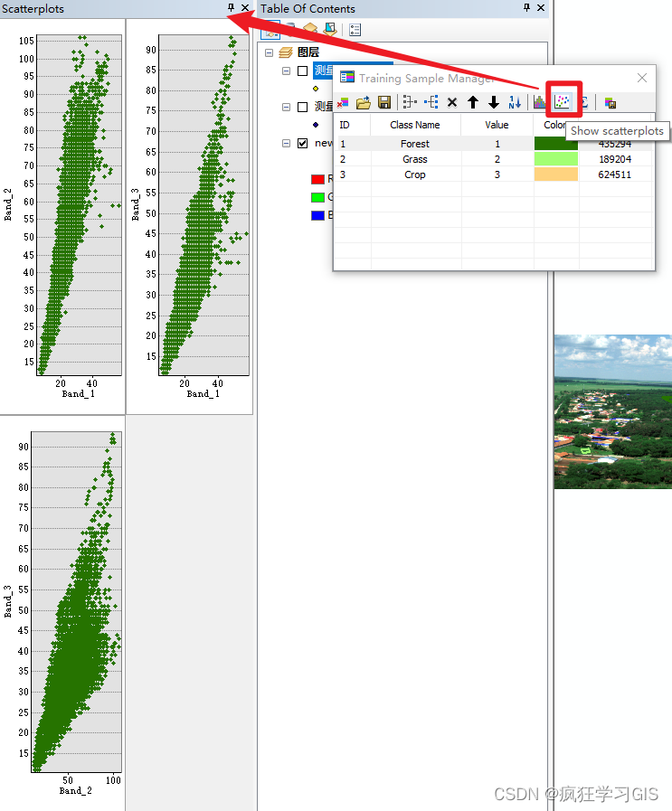Uncheck the new layer checkbox
The image size is (672, 811).
[x=303, y=143]
